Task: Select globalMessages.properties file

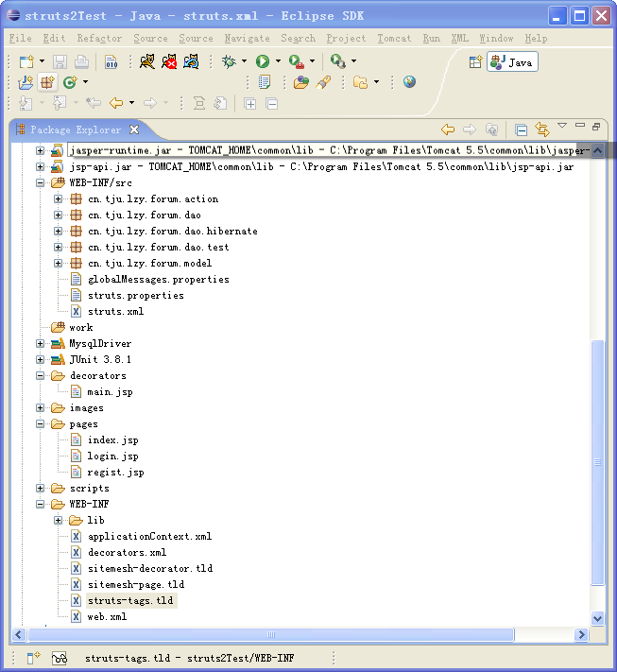Action: (159, 280)
